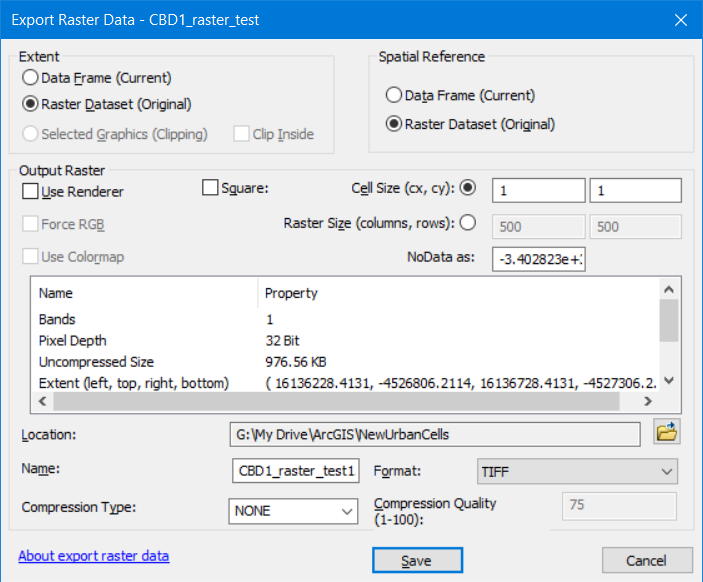
Task: Click the Cell Size cx input field
Action: click(538, 191)
